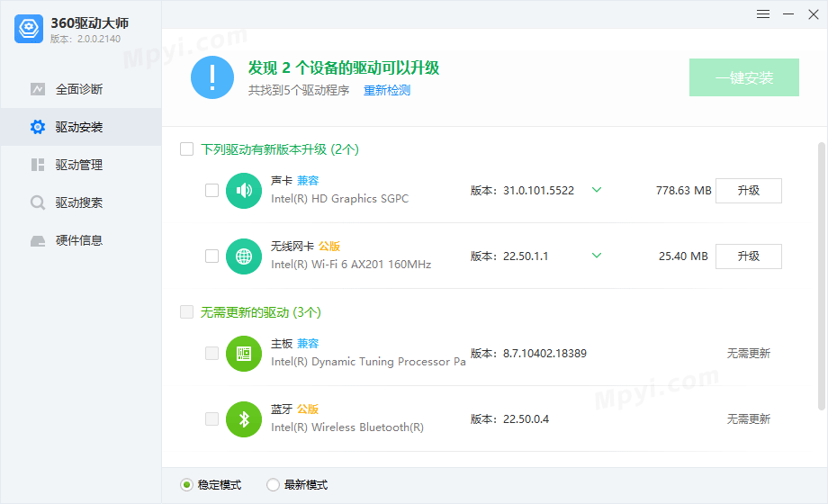Tick the 无线网卡 driver checkbox
Image resolution: width=828 pixels, height=504 pixels.
click(x=211, y=256)
